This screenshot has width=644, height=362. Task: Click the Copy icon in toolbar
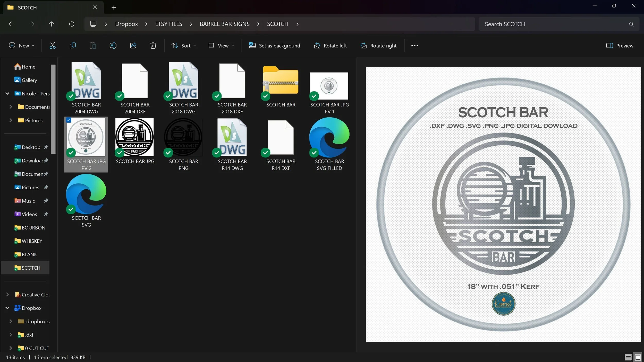[x=73, y=46]
